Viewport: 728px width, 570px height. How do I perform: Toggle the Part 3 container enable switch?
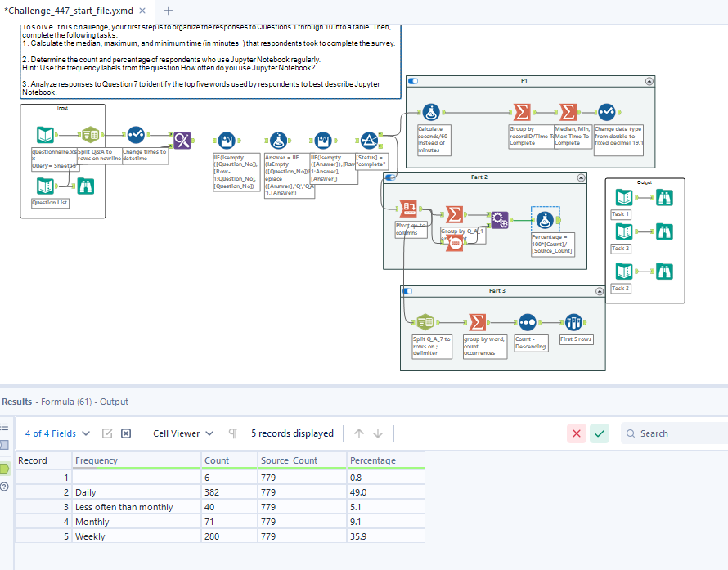tap(407, 290)
